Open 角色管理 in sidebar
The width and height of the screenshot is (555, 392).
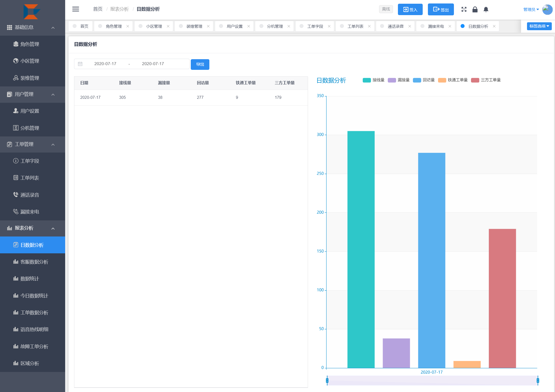(29, 44)
